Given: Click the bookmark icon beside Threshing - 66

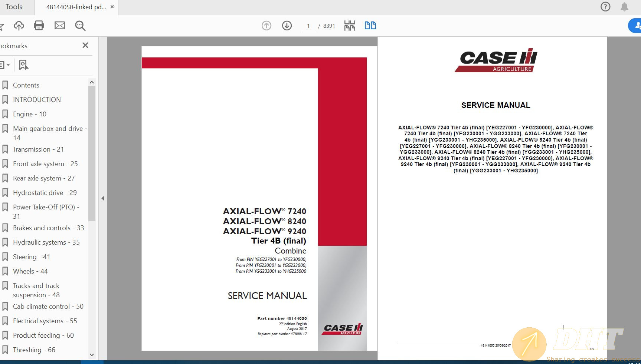Looking at the screenshot, I should tap(5, 350).
